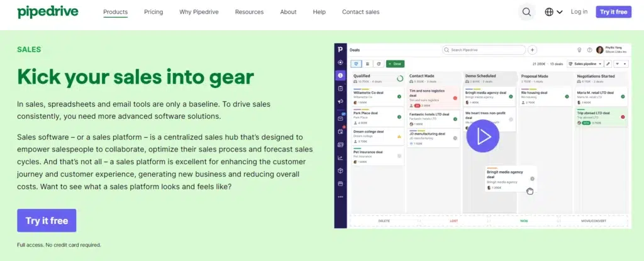Open the Fantastic hotels LTD deal
The image size is (644, 261).
(433, 119)
